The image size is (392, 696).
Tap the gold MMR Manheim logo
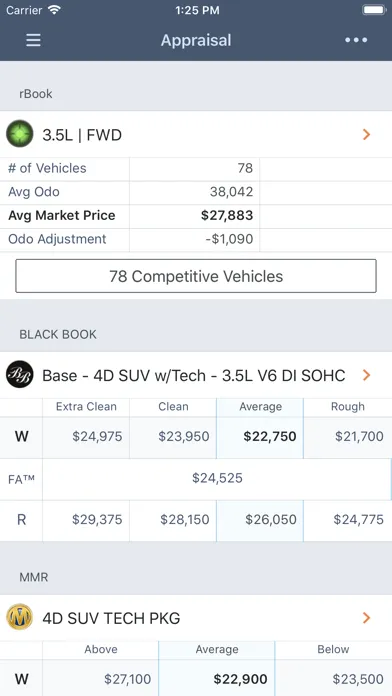20,617
